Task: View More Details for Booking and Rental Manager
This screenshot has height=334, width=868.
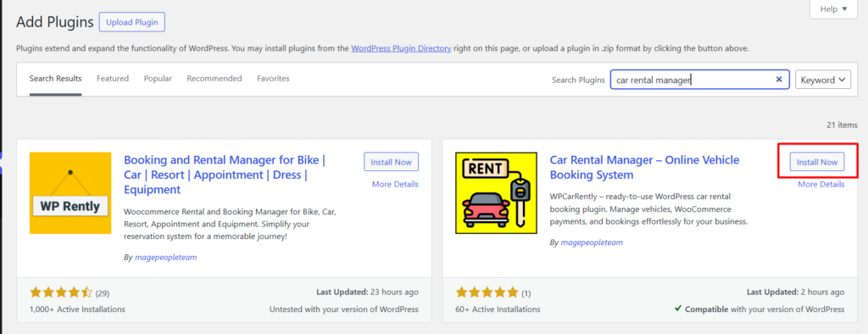Action: coord(395,185)
